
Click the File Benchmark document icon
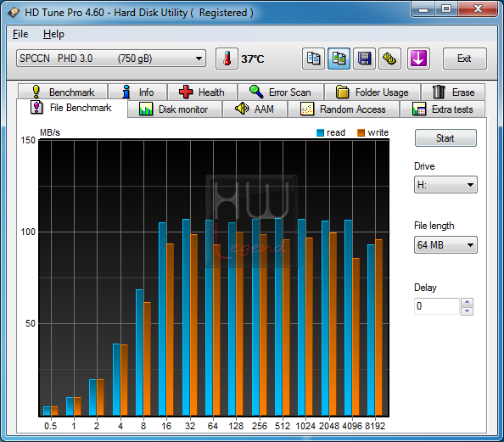pos(36,107)
